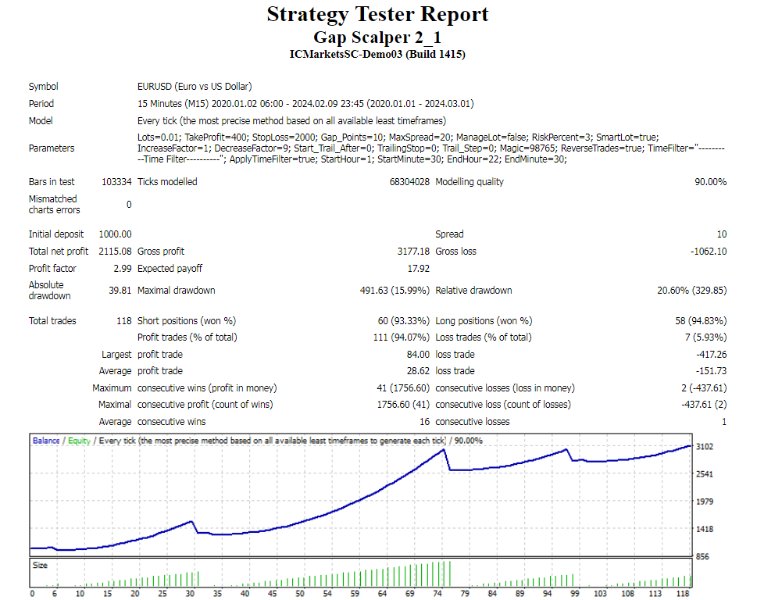Click Loss trades value '7 (5.93%)'

coord(706,337)
